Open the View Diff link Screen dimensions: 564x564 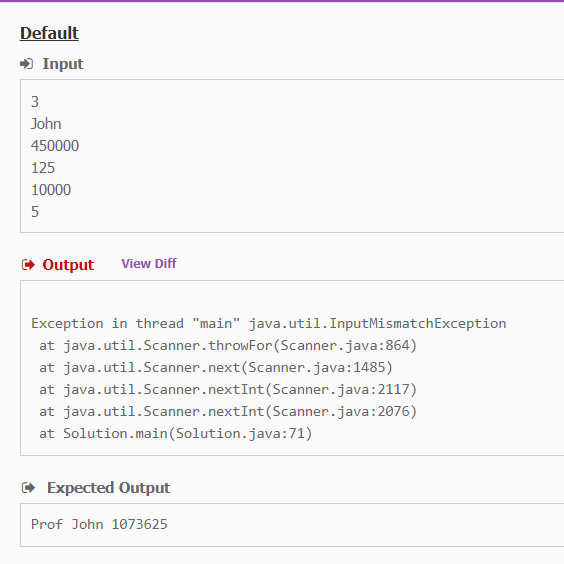pos(149,264)
